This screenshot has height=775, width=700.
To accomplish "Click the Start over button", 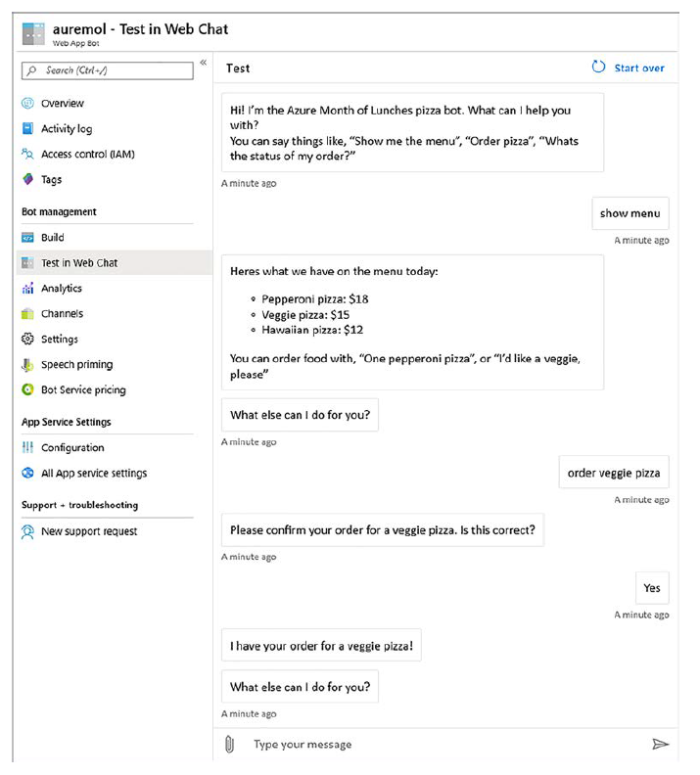I will (629, 68).
